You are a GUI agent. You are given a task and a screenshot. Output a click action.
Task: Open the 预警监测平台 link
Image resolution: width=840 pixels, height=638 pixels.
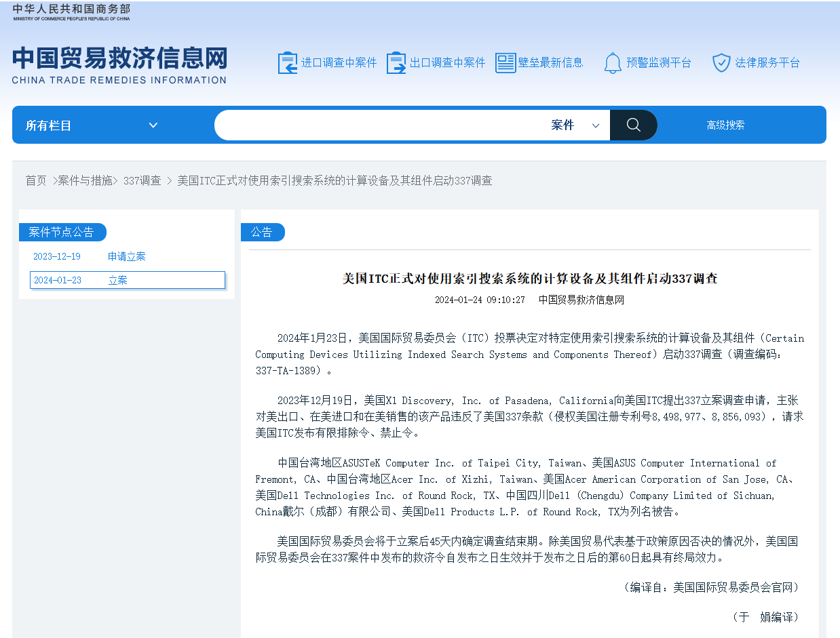[659, 63]
